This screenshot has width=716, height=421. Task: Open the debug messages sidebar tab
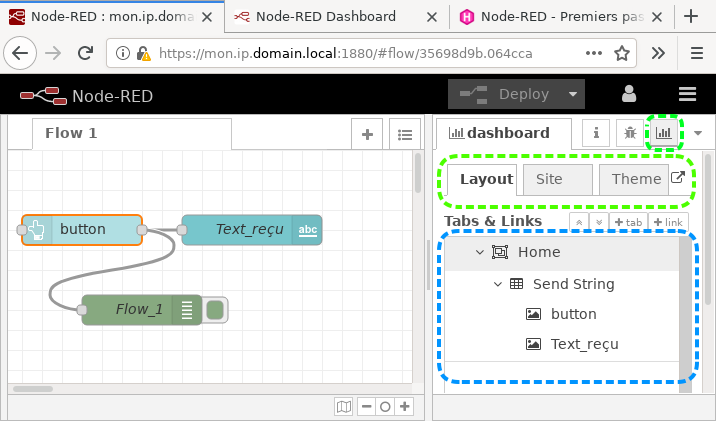[630, 132]
